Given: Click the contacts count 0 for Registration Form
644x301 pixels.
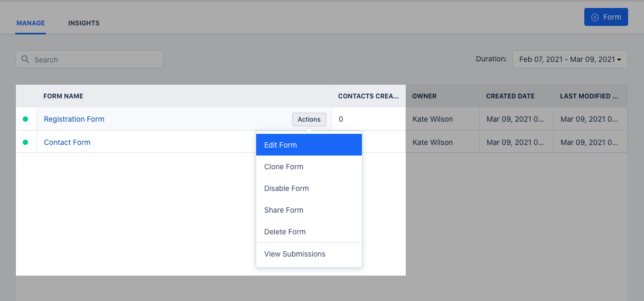Looking at the screenshot, I should pyautogui.click(x=341, y=119).
